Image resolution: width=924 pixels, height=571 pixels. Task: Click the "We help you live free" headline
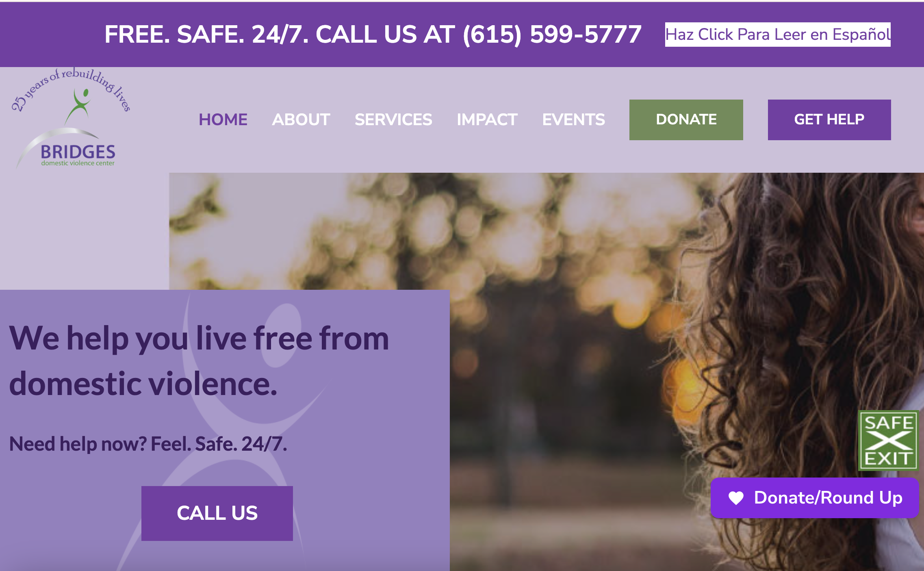coord(199,361)
